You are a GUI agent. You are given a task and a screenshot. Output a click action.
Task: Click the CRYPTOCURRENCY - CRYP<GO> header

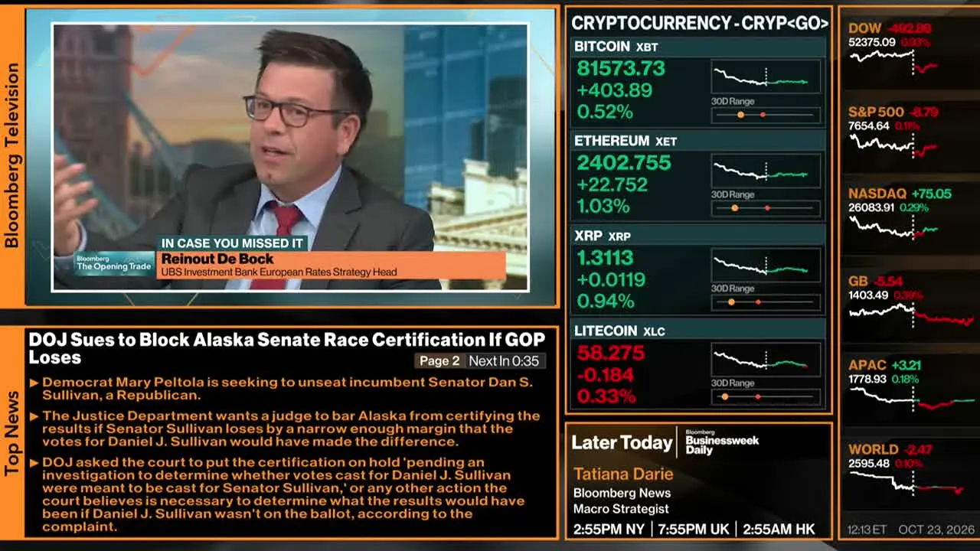700,24
